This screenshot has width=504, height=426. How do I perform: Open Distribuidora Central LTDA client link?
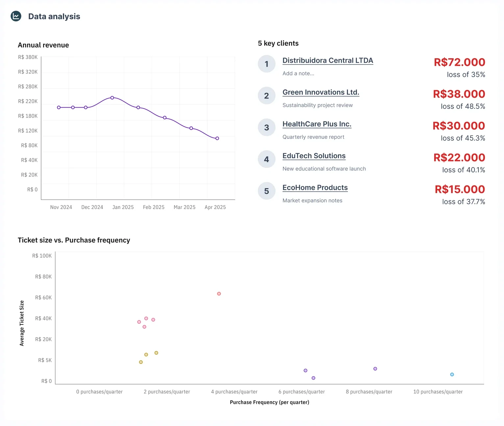(328, 61)
